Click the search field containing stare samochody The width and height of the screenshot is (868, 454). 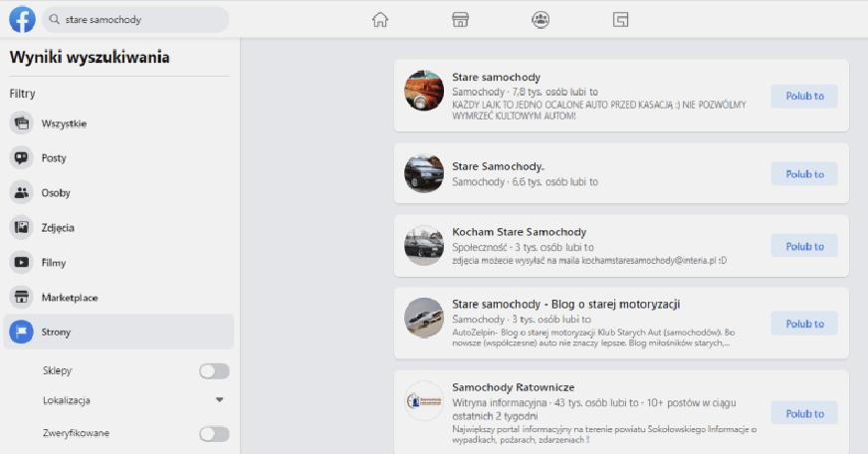click(135, 19)
